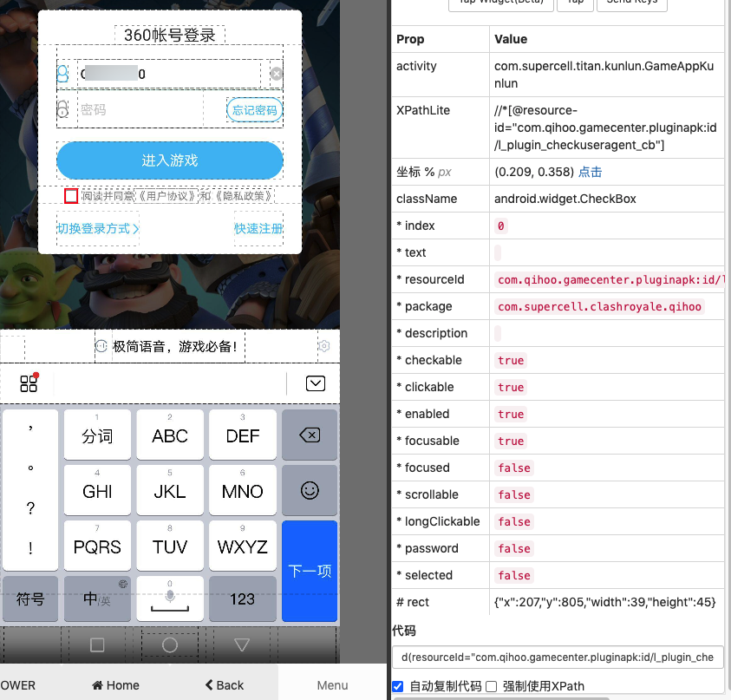Tick the agreement checkbox in login dialog

point(71,196)
